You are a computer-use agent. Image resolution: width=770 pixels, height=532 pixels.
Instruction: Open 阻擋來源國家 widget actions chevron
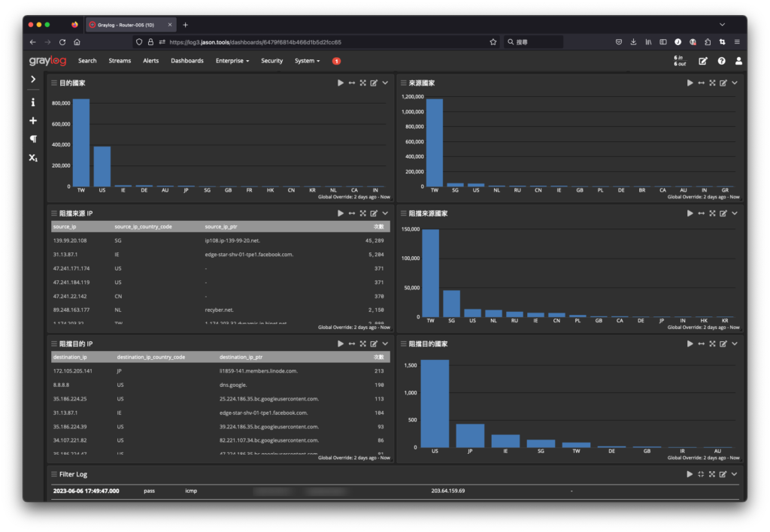point(735,213)
